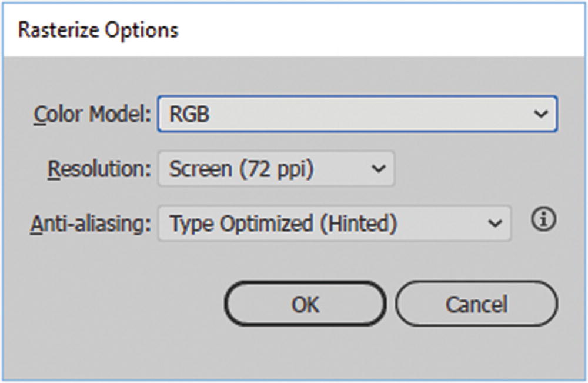The height and width of the screenshot is (383, 588).
Task: Open the Color Model dropdown
Action: click(356, 114)
